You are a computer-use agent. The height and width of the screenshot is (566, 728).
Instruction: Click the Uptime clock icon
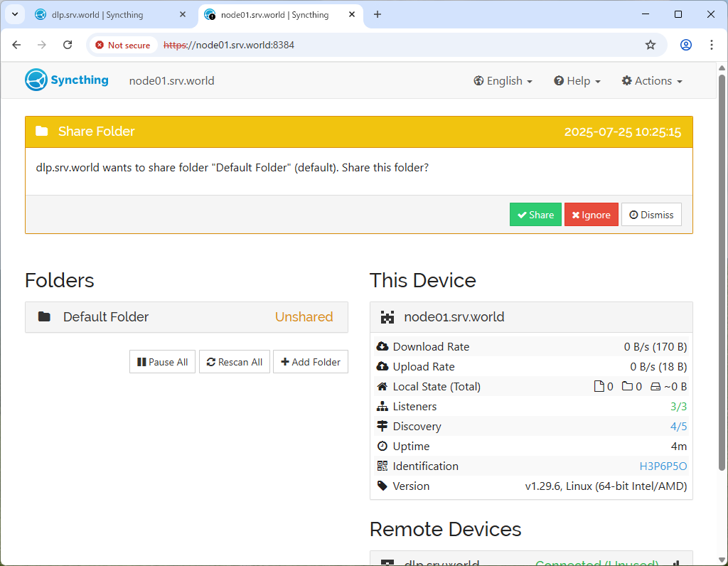(x=382, y=447)
